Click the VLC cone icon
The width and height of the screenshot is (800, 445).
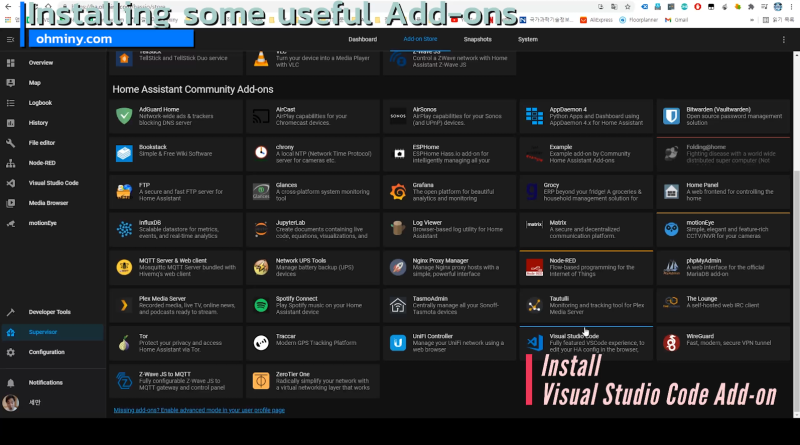tap(261, 59)
